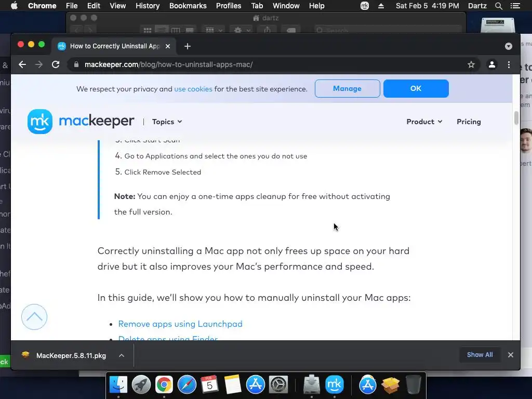Open package box icon in Dock
The width and height of the screenshot is (532, 399).
[x=390, y=385]
